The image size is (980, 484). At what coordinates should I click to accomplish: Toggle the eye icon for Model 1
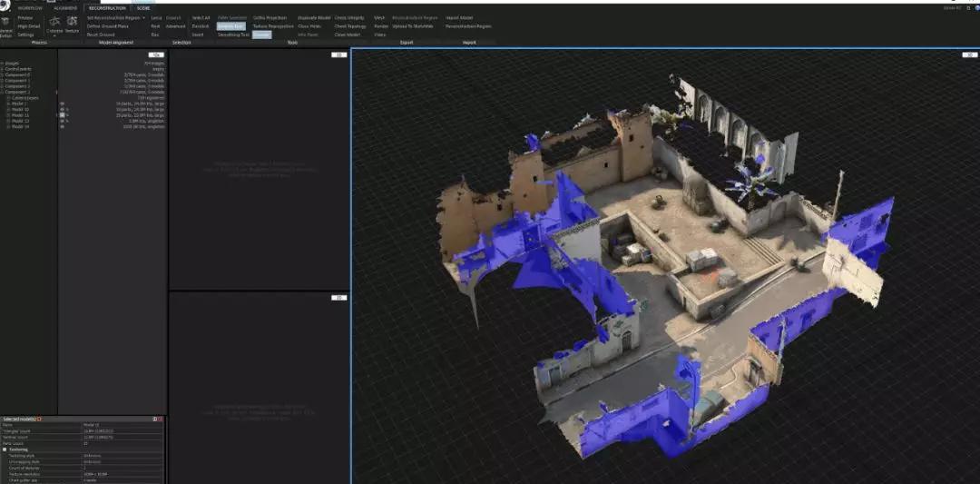pyautogui.click(x=62, y=104)
